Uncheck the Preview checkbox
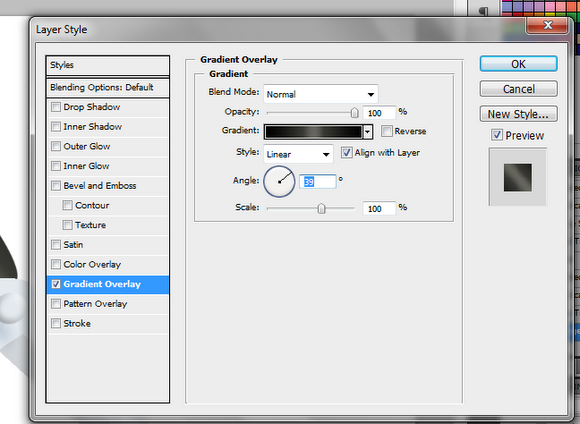Viewport: 580px width, 424px height. (x=496, y=135)
